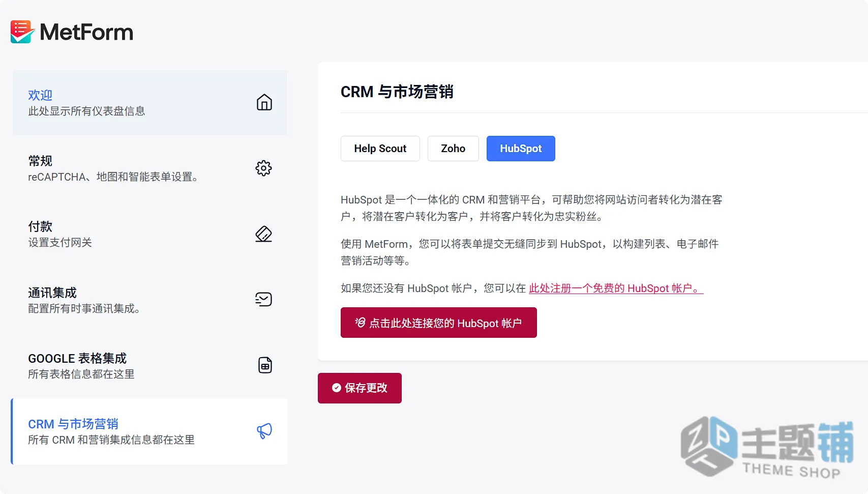Click the checkmark icon on 保存更改 button
Screen dimensions: 868x494
click(x=336, y=388)
